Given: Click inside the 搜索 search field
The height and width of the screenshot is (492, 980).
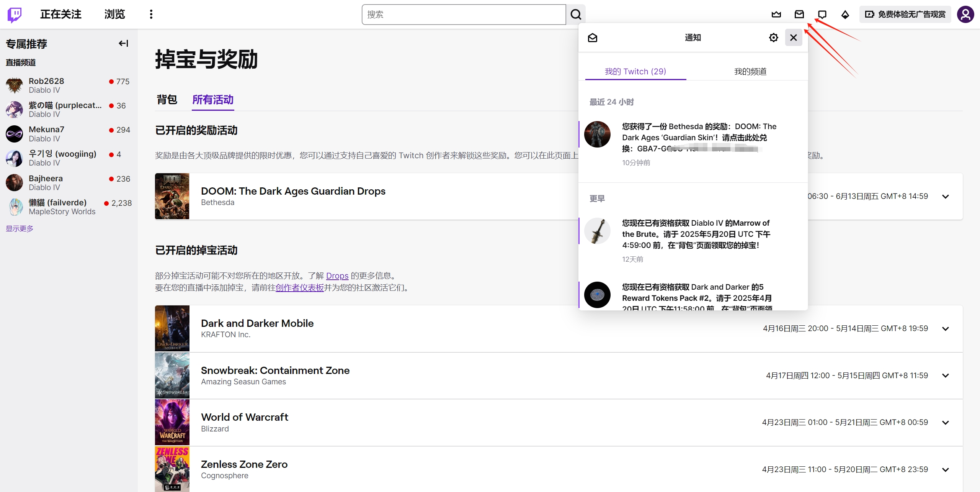Looking at the screenshot, I should (x=463, y=15).
